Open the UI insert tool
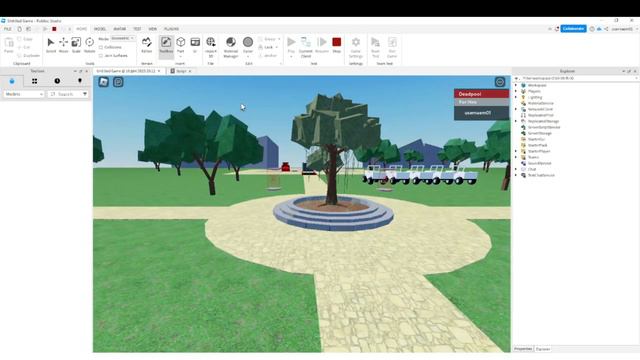The height and width of the screenshot is (360, 640). tap(195, 45)
